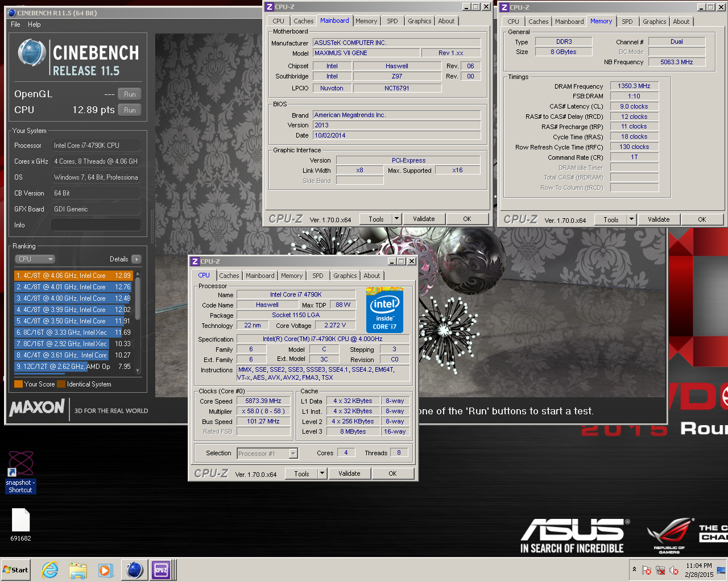The width and height of the screenshot is (728, 582).
Task: Open the 691682 file on the desktop
Action: tap(20, 524)
